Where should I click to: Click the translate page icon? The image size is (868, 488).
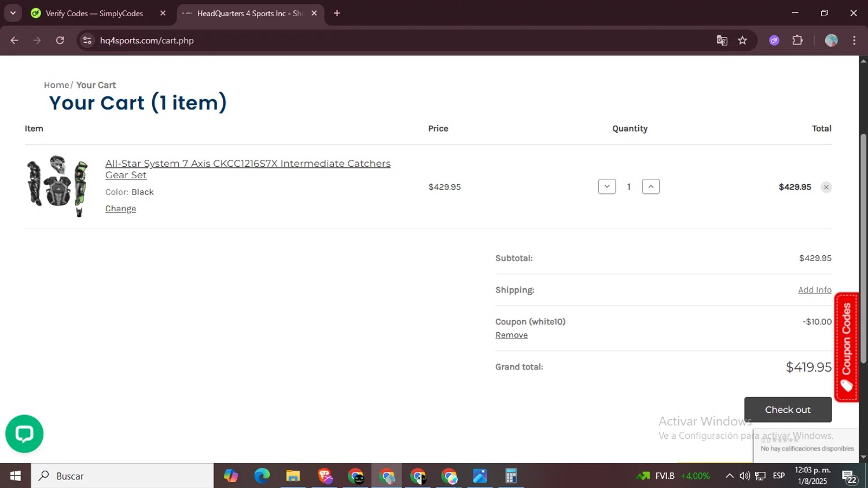[x=722, y=41]
